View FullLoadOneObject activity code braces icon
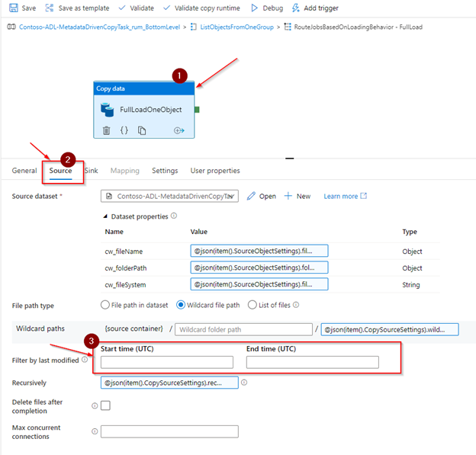This screenshot has height=455, width=476. pyautogui.click(x=124, y=130)
